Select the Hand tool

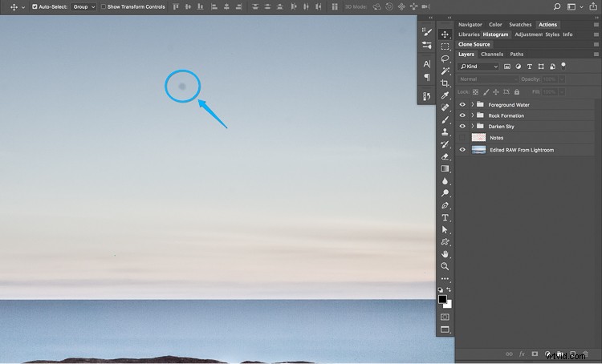coord(445,254)
